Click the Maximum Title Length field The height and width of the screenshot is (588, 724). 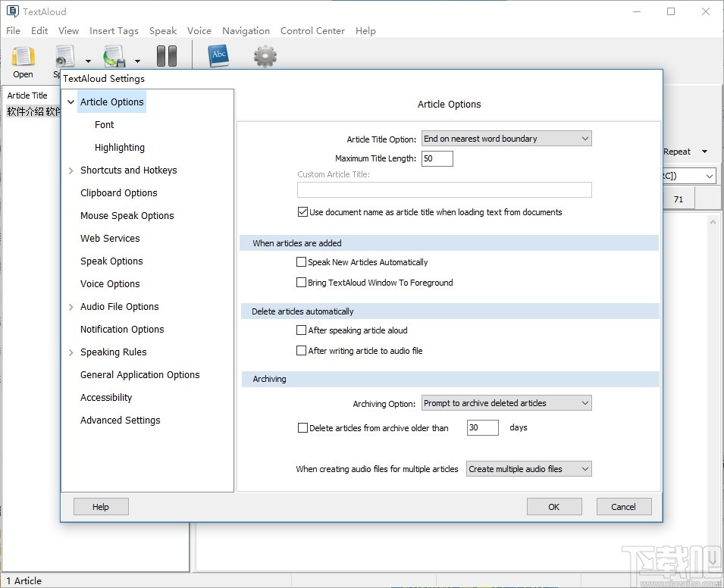437,158
